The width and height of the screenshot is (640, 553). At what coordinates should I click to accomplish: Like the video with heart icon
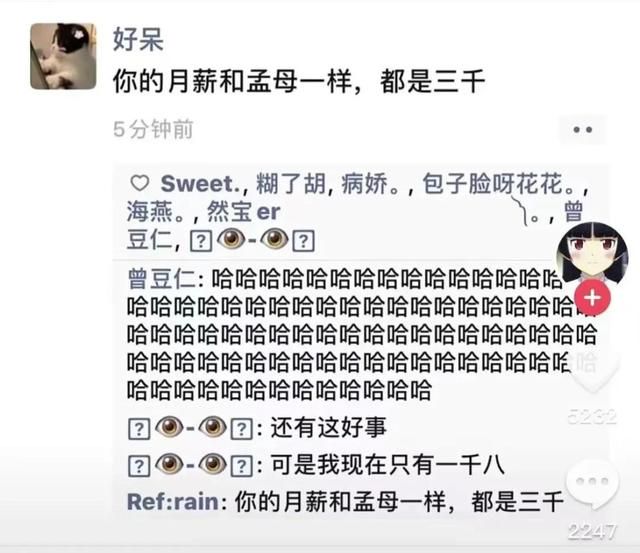[593, 371]
